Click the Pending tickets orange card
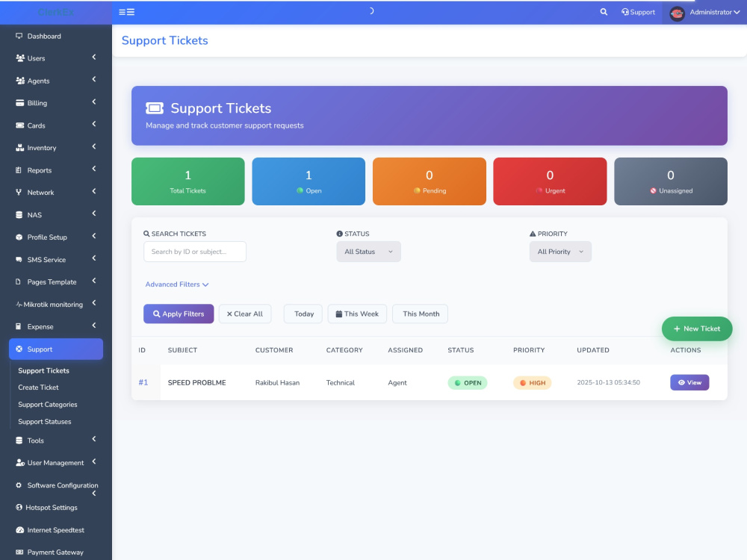This screenshot has width=747, height=560. pyautogui.click(x=430, y=181)
